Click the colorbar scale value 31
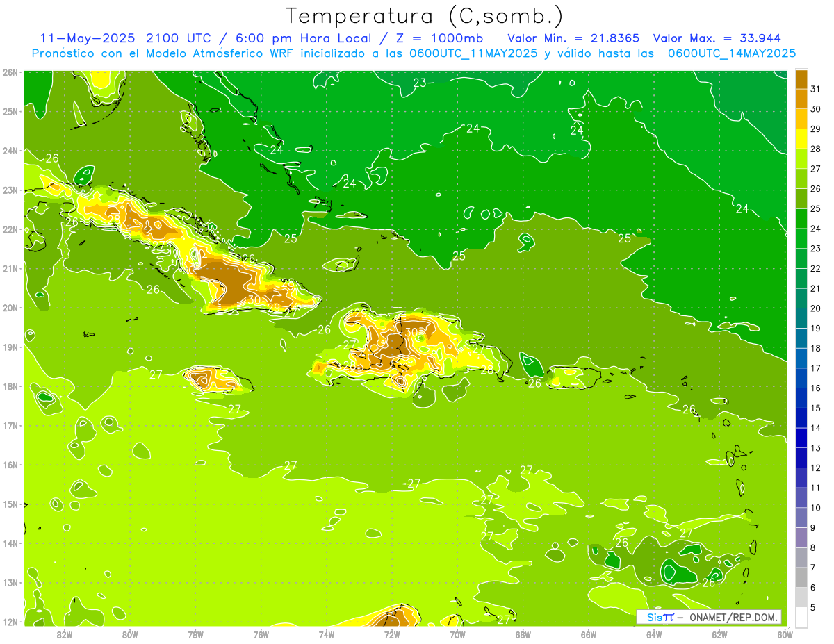834x644 pixels. tap(816, 89)
